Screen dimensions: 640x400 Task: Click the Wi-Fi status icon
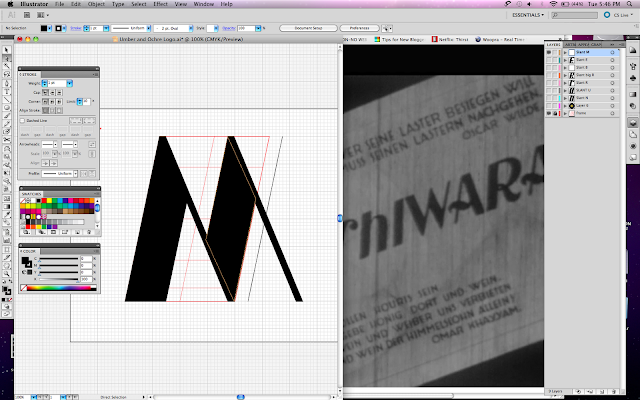(x=553, y=4)
